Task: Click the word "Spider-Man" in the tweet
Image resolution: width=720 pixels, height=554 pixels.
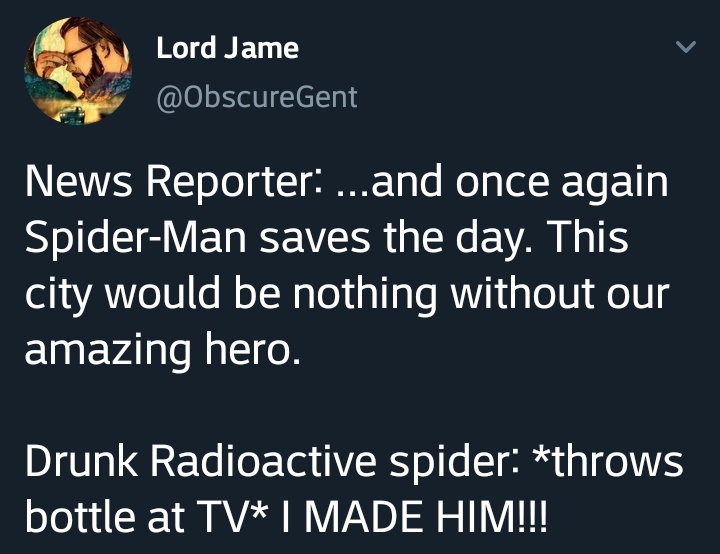Action: (x=136, y=239)
